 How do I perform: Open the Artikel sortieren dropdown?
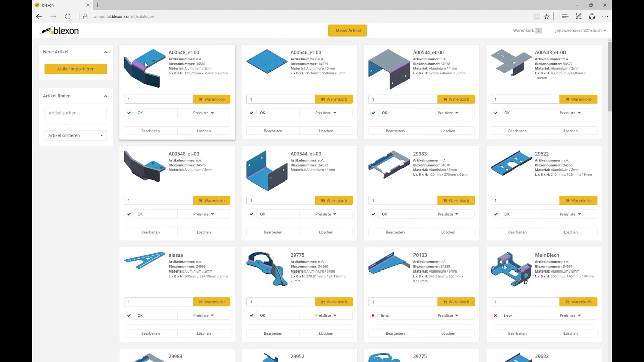75,135
